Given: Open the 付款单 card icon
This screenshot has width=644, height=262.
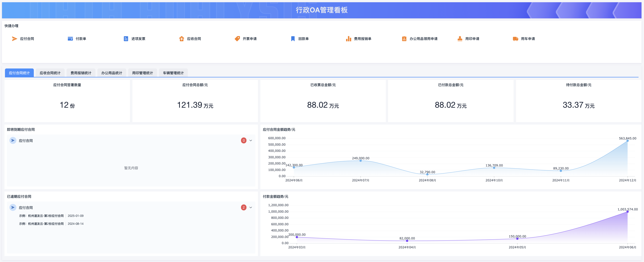Looking at the screenshot, I should [70, 39].
